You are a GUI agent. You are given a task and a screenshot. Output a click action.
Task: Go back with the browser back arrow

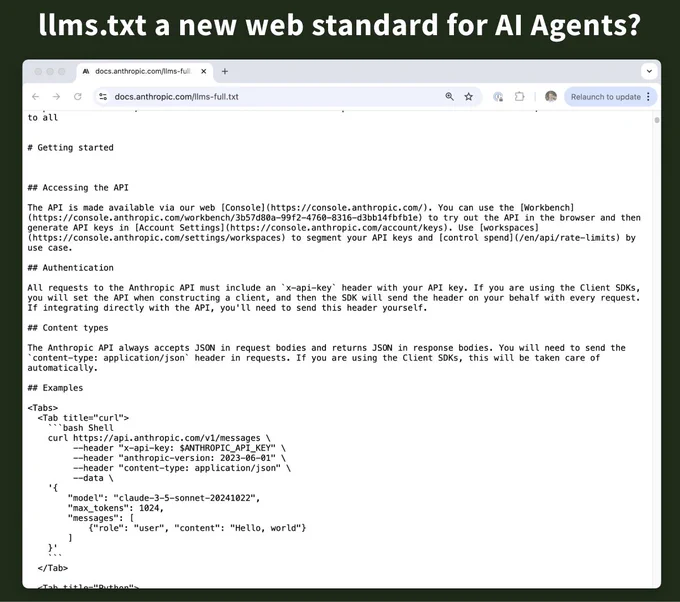pyautogui.click(x=36, y=97)
